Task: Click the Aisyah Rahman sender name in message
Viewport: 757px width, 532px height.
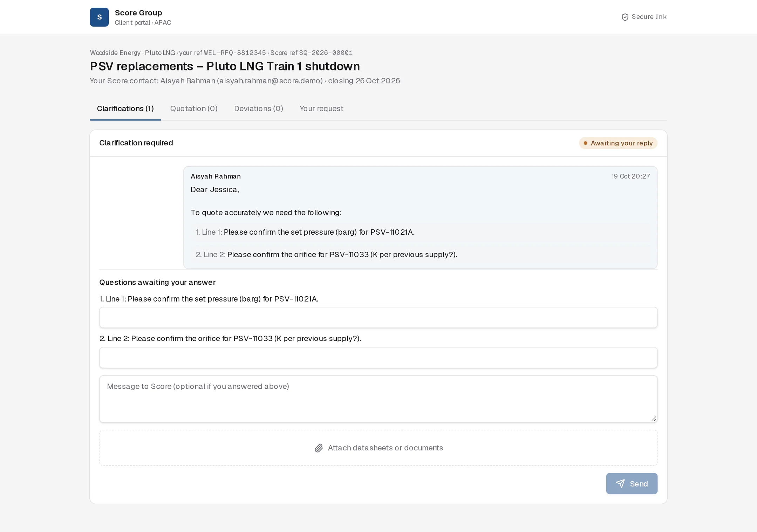Action: pos(216,177)
